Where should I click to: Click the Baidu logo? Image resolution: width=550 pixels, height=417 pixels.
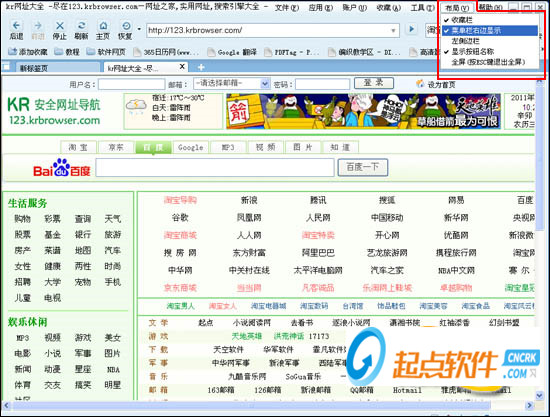pos(62,168)
